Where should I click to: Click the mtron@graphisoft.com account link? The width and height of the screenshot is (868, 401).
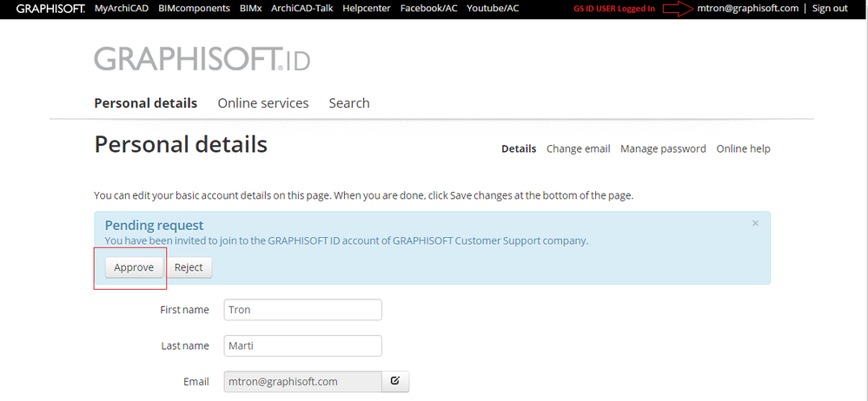coord(748,9)
